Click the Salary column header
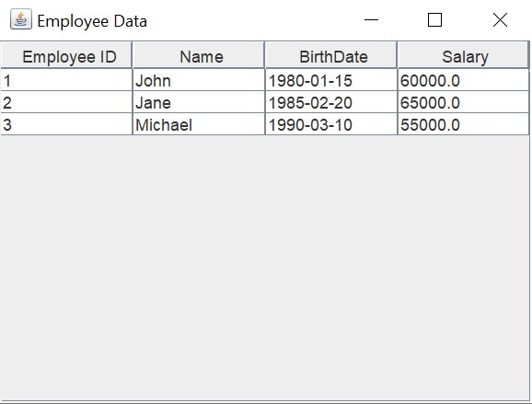 (x=463, y=55)
